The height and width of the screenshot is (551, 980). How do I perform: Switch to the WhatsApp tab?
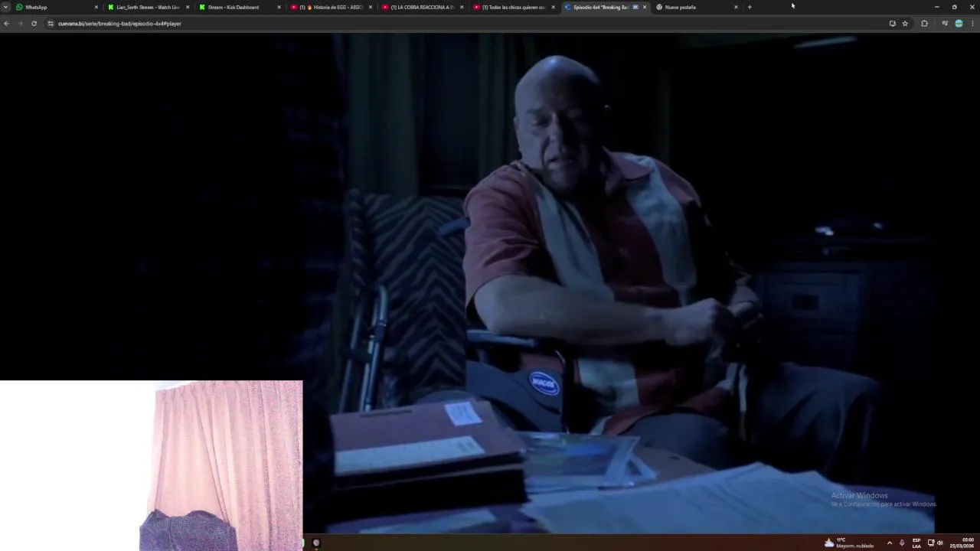55,7
